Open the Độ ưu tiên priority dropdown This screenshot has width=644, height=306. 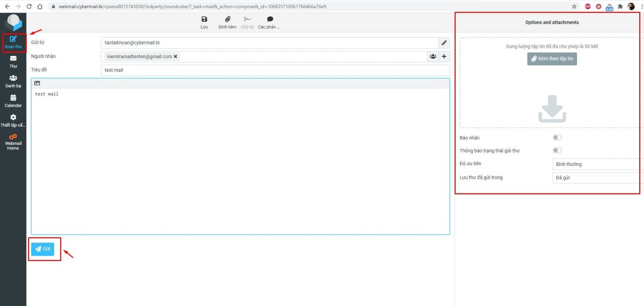pos(595,164)
